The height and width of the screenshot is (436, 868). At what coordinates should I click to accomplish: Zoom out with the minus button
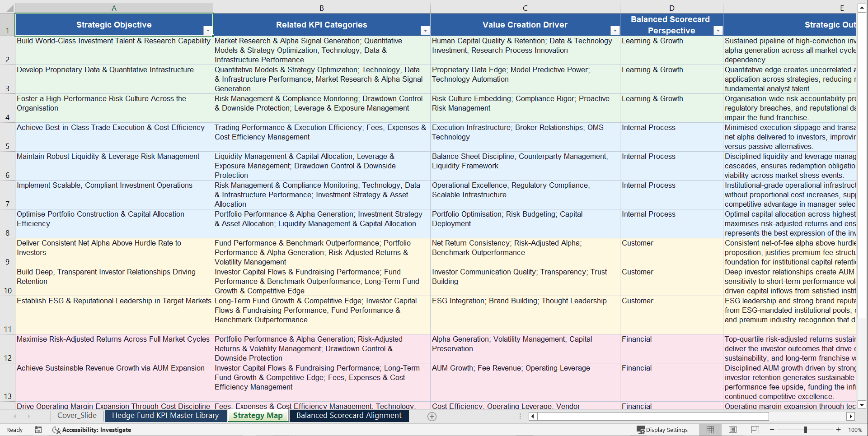click(772, 430)
